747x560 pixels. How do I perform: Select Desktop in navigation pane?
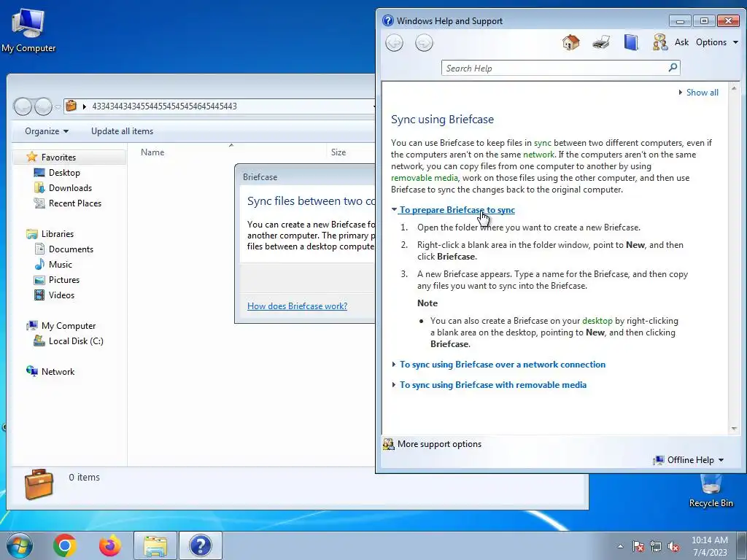tap(64, 173)
